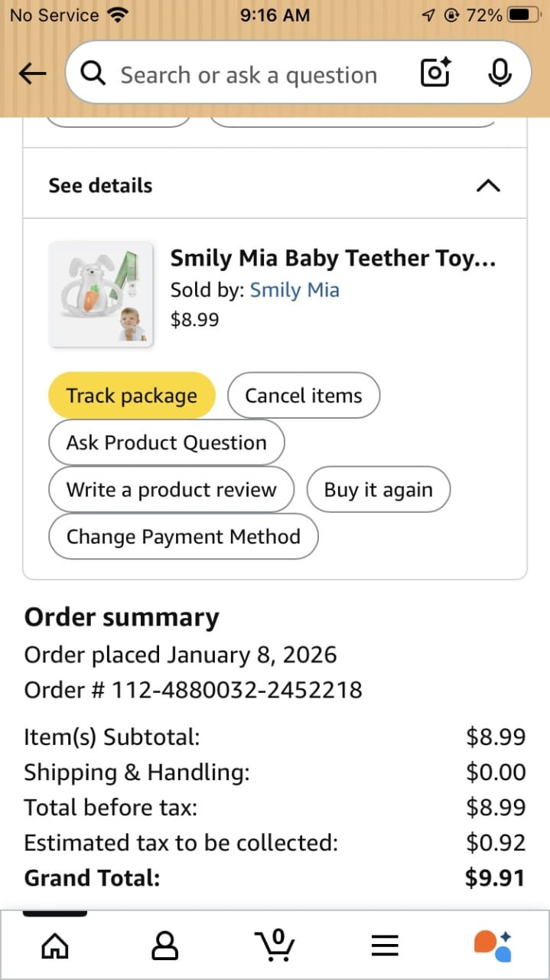Launch the Rufus AI assistant icon
Image resolution: width=550 pixels, height=980 pixels.
click(x=493, y=946)
